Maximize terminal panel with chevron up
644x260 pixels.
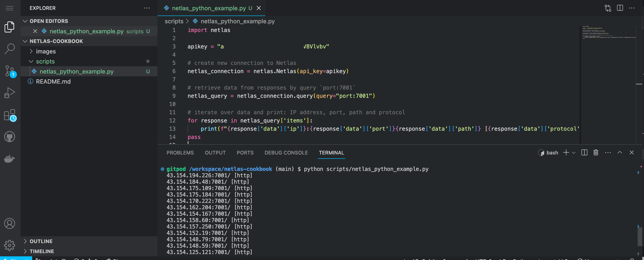point(620,153)
